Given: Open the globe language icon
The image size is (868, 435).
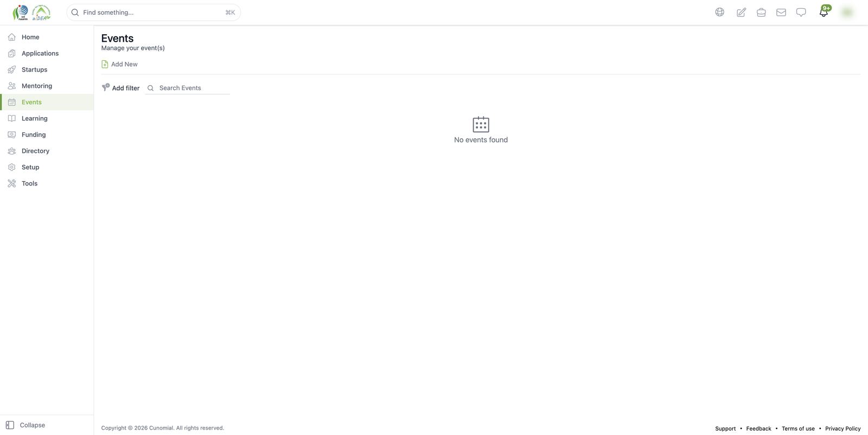Looking at the screenshot, I should (719, 12).
